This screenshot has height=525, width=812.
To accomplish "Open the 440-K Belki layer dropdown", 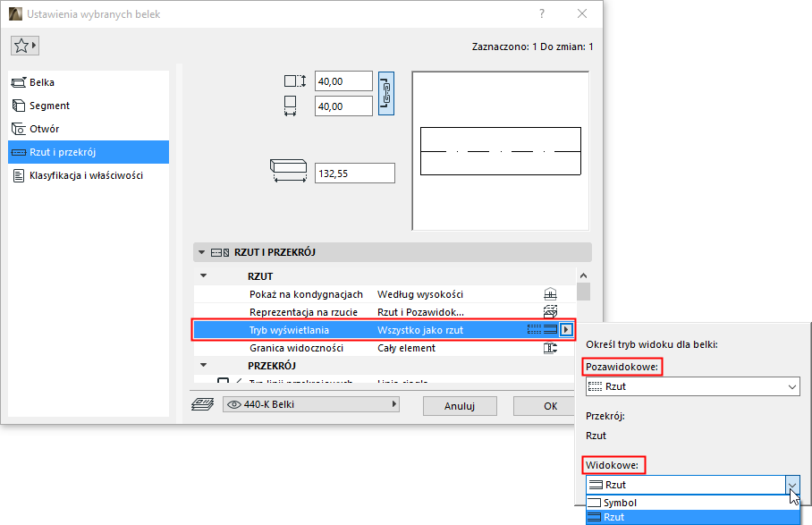I will (311, 404).
